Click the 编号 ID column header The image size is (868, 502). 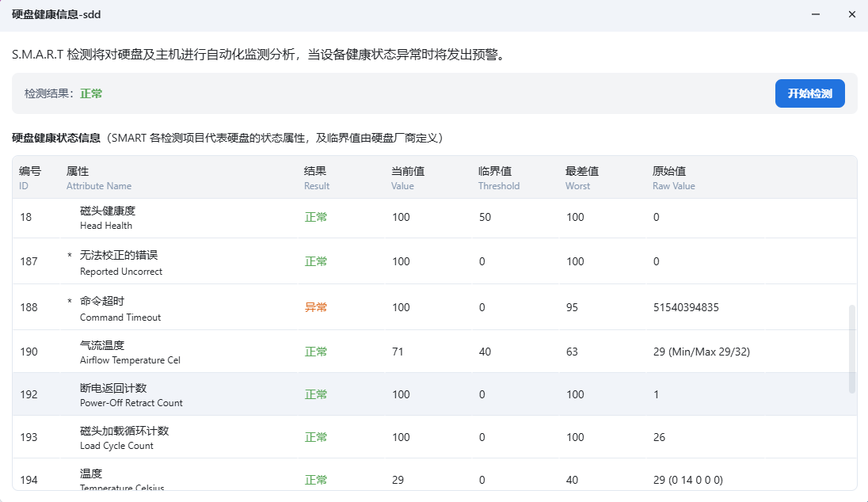click(30, 177)
